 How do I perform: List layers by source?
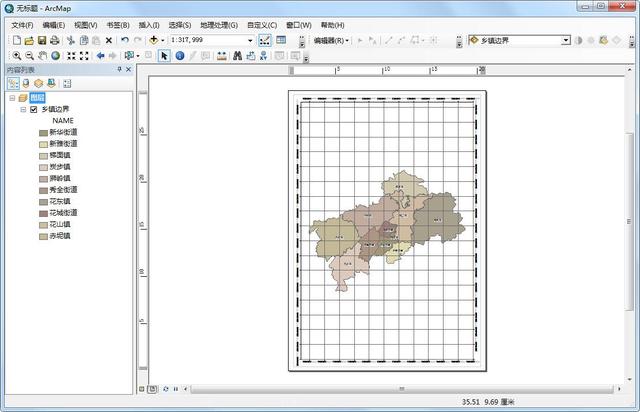26,84
